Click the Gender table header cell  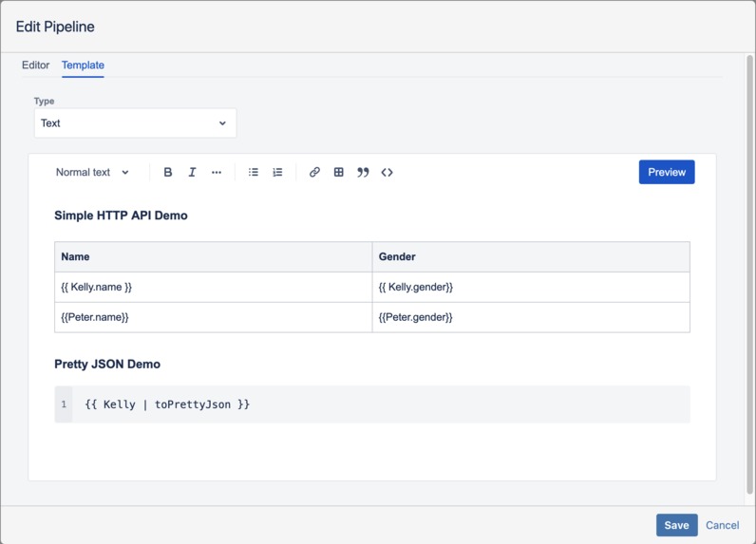(x=531, y=257)
